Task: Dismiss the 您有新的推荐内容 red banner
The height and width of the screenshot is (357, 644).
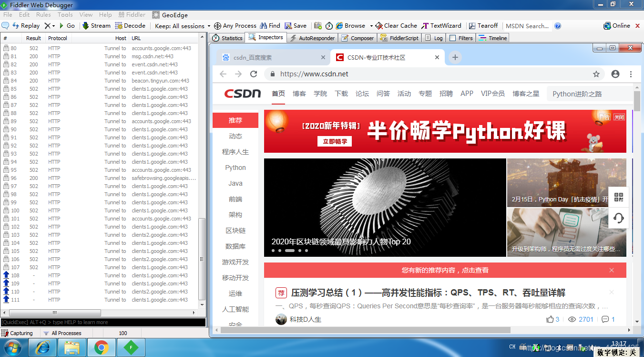Action: point(612,270)
